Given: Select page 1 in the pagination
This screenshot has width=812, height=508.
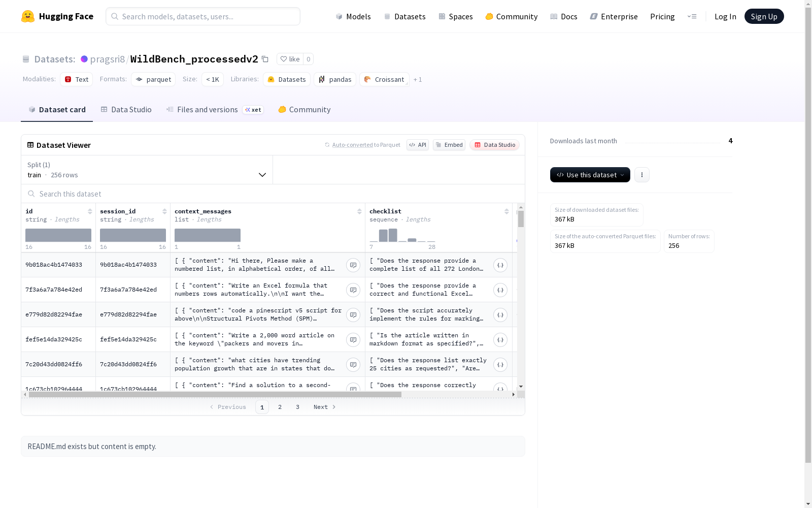Looking at the screenshot, I should pyautogui.click(x=262, y=407).
